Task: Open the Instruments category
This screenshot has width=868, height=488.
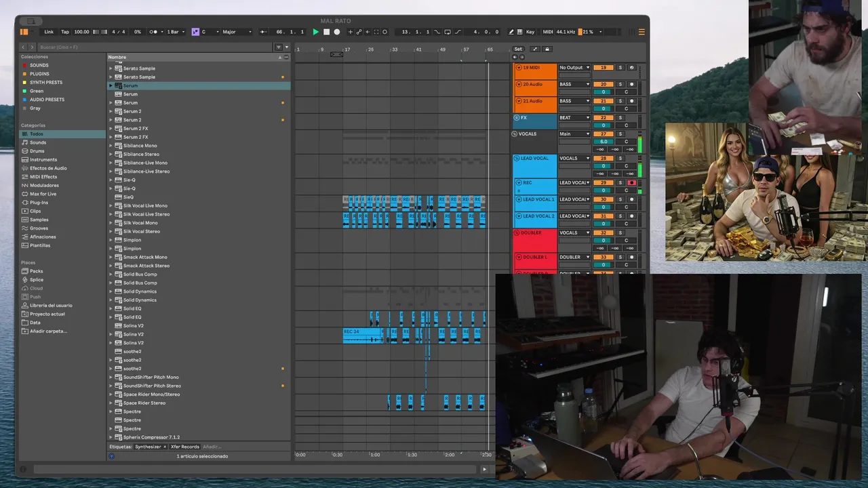Action: (x=43, y=160)
